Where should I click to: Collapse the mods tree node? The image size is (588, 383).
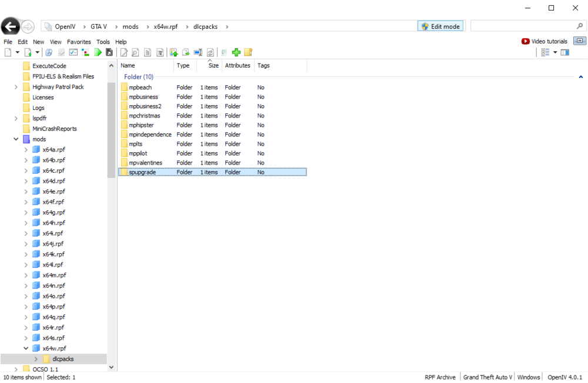[x=16, y=139]
